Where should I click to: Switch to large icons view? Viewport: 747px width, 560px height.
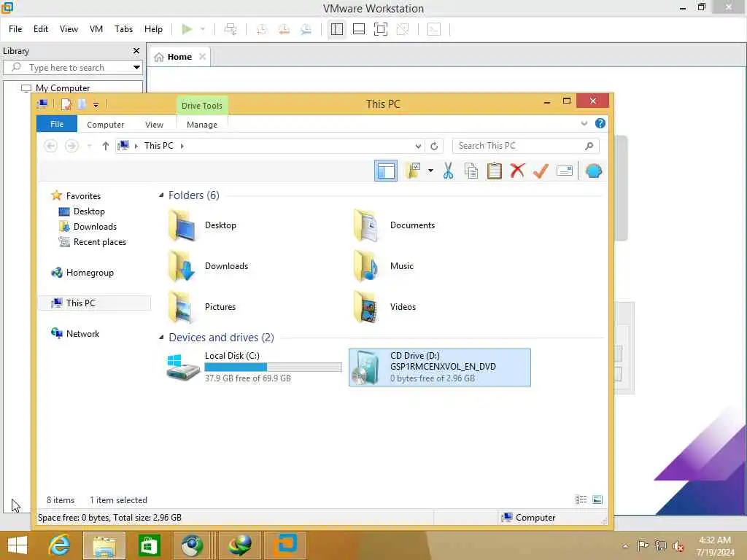tap(597, 499)
